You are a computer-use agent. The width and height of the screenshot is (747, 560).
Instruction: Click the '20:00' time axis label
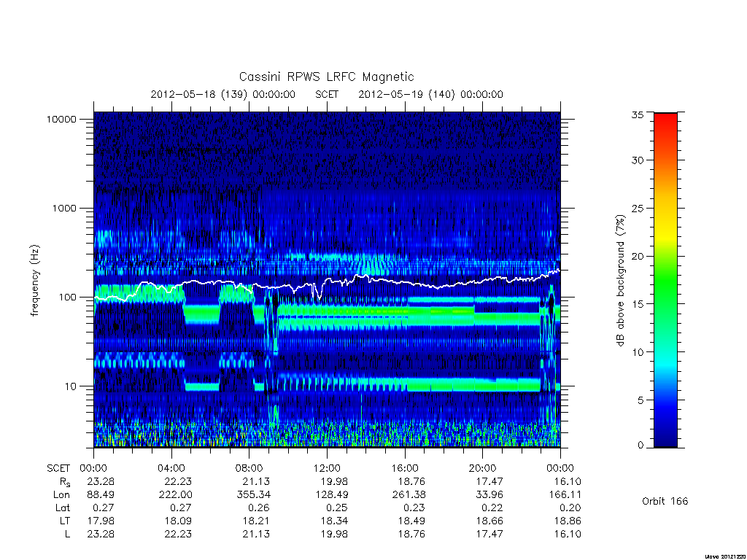click(x=483, y=468)
